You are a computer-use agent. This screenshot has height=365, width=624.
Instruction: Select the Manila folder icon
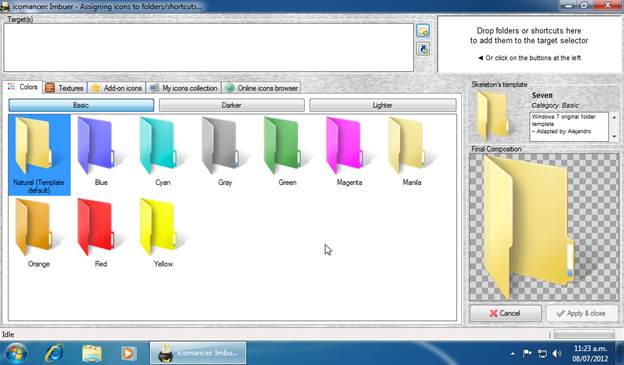click(411, 151)
